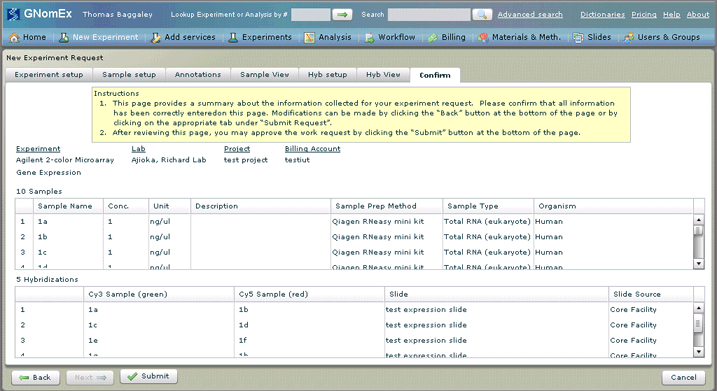Open Materials & Meth. in the navigation bar
717x391 pixels.
tap(519, 37)
